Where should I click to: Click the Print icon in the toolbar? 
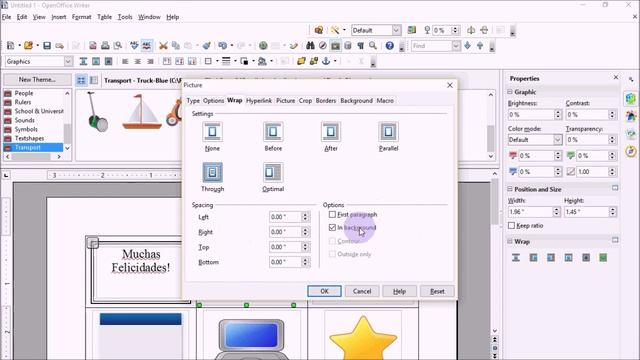click(x=105, y=46)
